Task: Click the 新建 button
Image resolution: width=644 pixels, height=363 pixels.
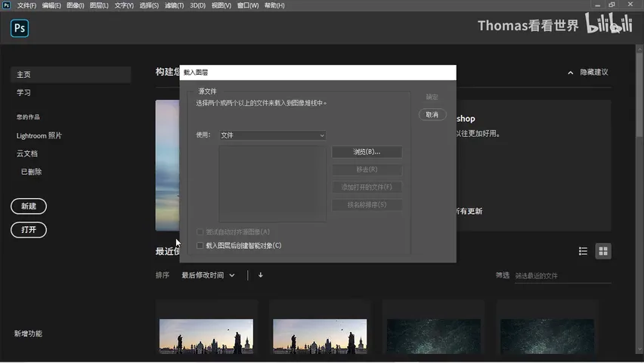Action: pyautogui.click(x=29, y=206)
